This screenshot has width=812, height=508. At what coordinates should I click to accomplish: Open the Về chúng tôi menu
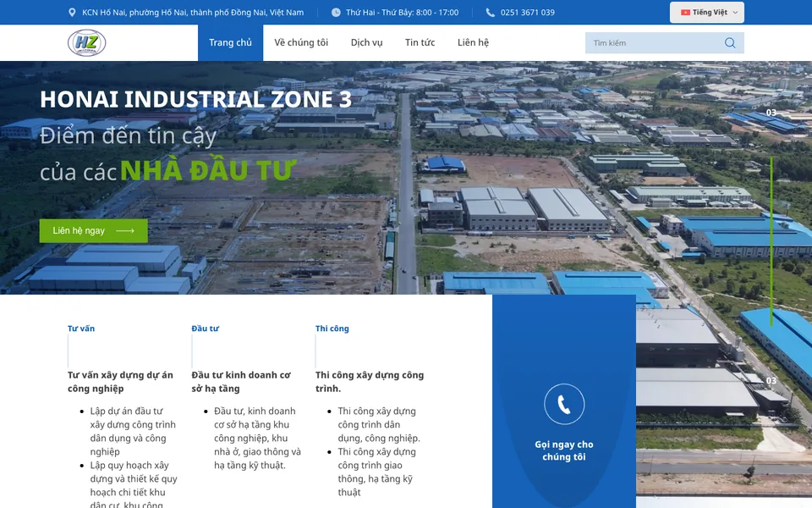pyautogui.click(x=301, y=42)
